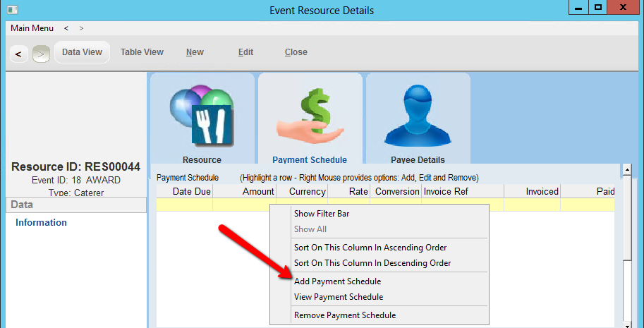The width and height of the screenshot is (644, 328).
Task: Click the back arrow navigation button
Action: click(18, 54)
